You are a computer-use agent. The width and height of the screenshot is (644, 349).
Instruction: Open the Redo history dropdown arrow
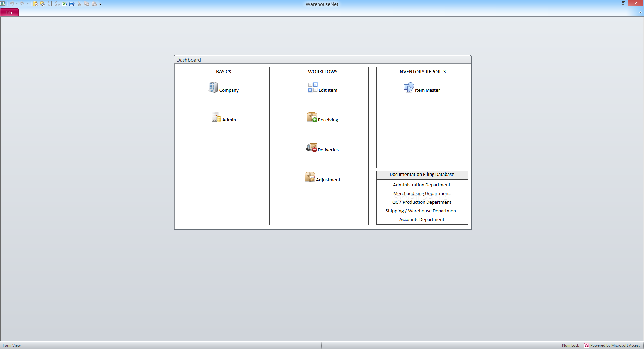pyautogui.click(x=28, y=4)
